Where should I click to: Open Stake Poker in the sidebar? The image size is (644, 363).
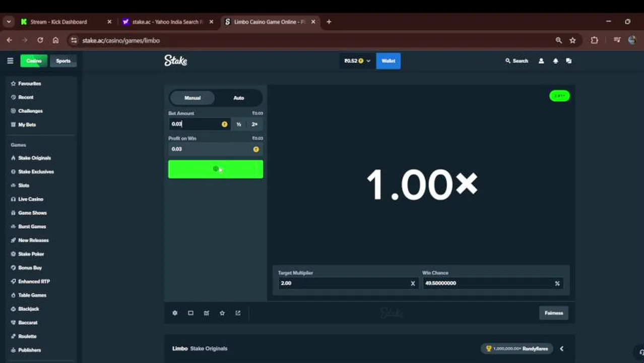click(x=31, y=254)
